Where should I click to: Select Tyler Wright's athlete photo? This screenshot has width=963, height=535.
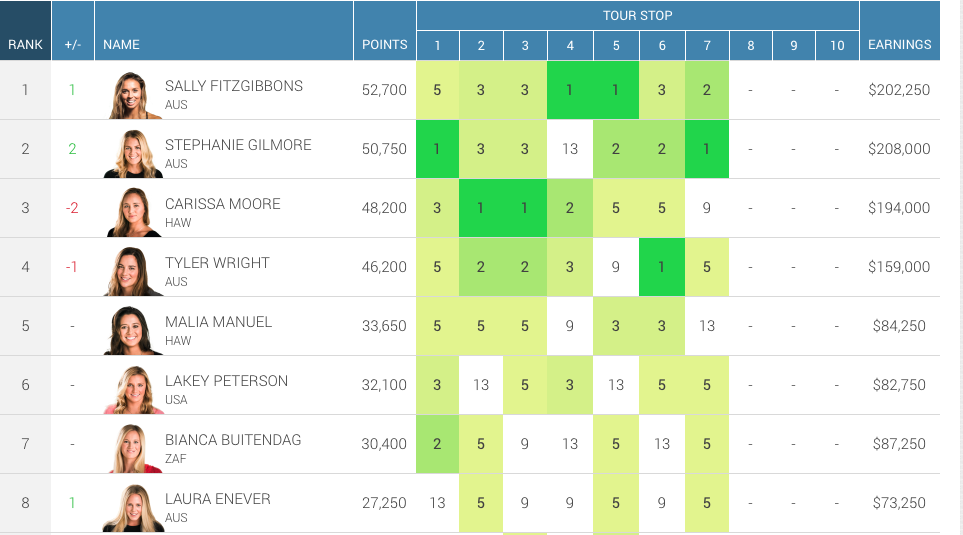tap(133, 272)
